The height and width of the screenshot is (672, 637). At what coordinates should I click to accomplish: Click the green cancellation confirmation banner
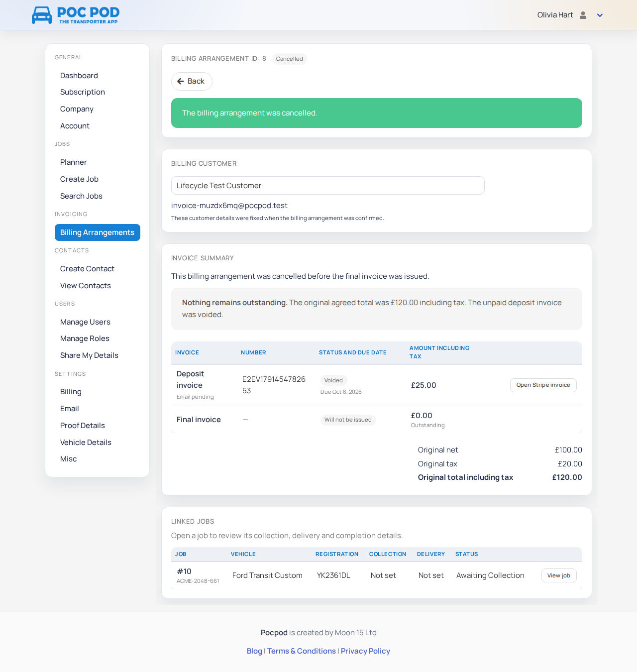pos(377,113)
